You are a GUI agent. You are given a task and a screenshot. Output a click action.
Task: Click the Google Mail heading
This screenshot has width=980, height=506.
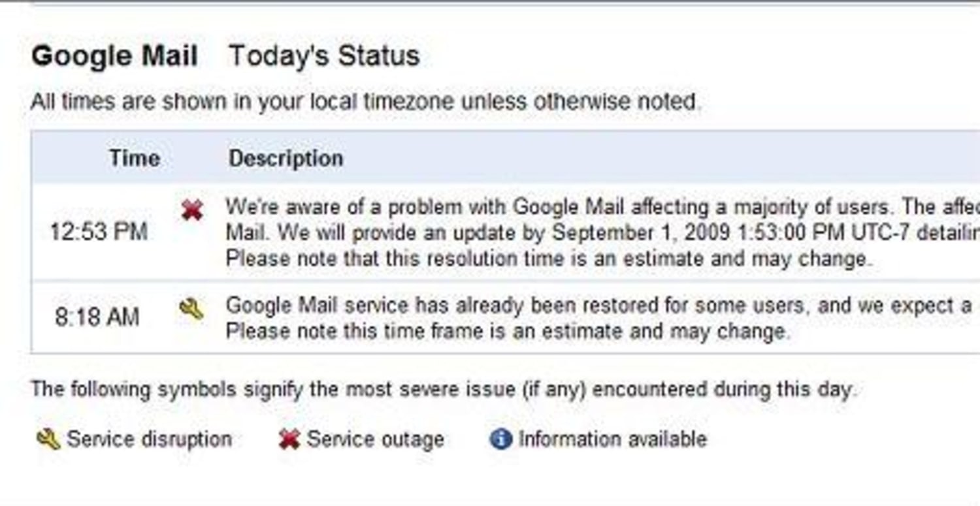[114, 56]
